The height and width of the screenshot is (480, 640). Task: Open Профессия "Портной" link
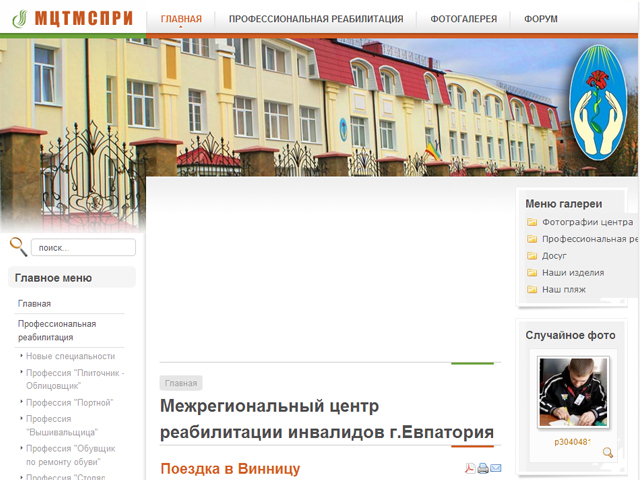tap(69, 402)
